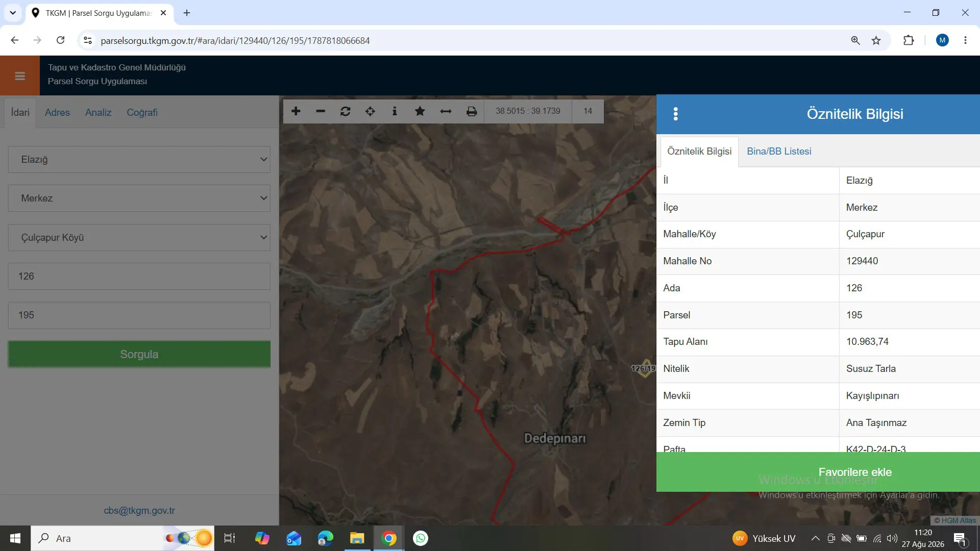Screen dimensions: 980x551
Task: Activate the map info tool
Action: [395, 111]
